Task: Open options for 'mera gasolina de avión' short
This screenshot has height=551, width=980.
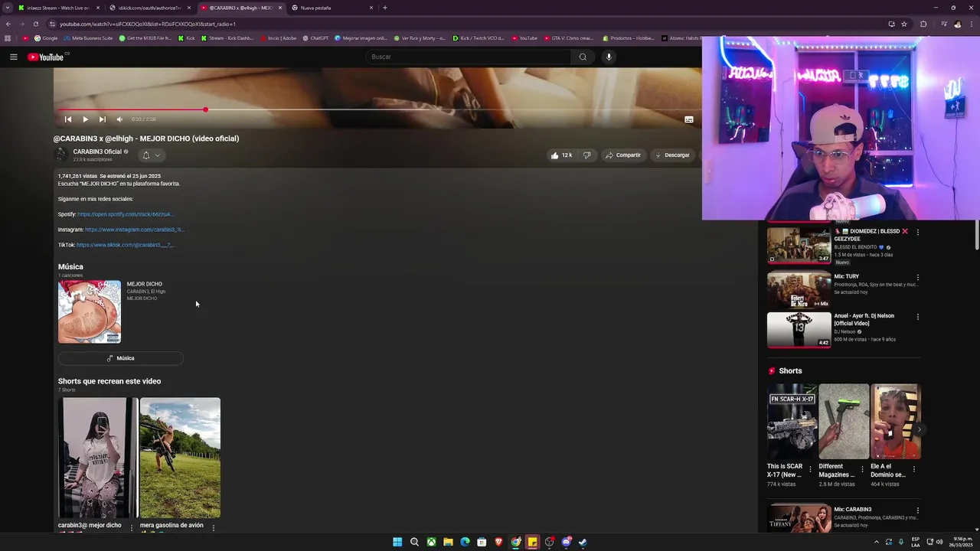Action: [214, 527]
